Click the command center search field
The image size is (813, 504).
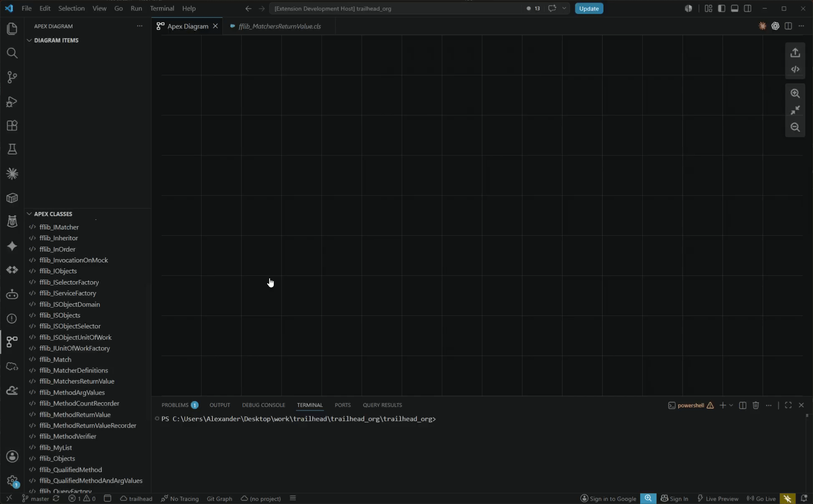(x=396, y=8)
